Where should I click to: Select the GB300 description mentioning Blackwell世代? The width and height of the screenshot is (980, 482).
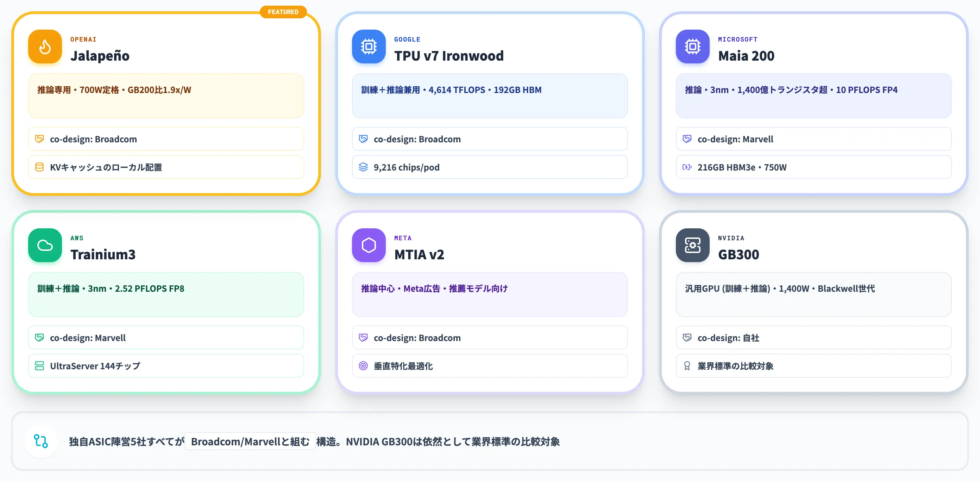[x=780, y=289]
